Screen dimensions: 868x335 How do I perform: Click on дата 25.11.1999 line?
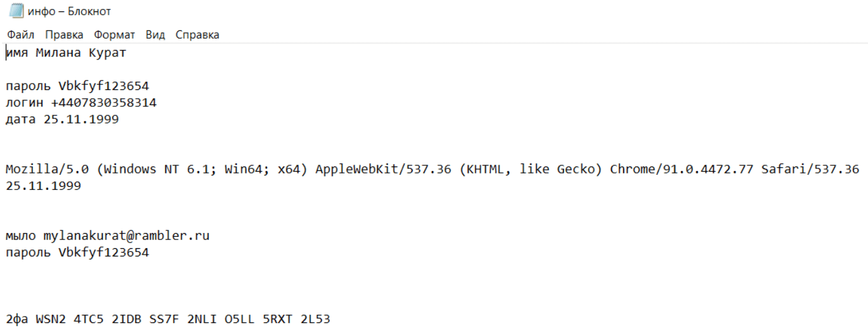62,119
